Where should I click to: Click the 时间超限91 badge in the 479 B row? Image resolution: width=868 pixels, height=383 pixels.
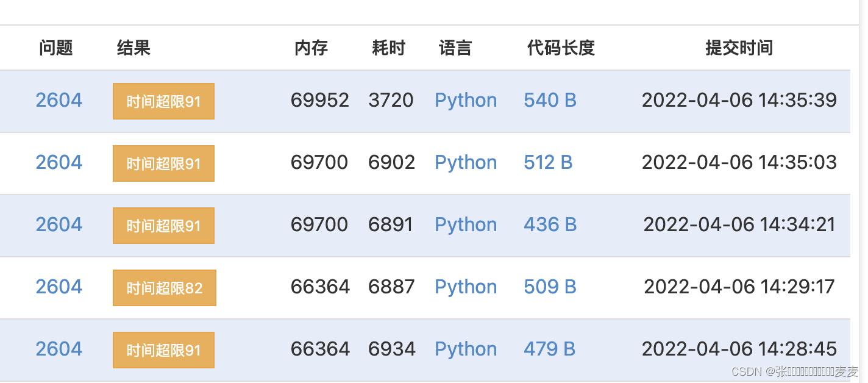[x=163, y=350]
